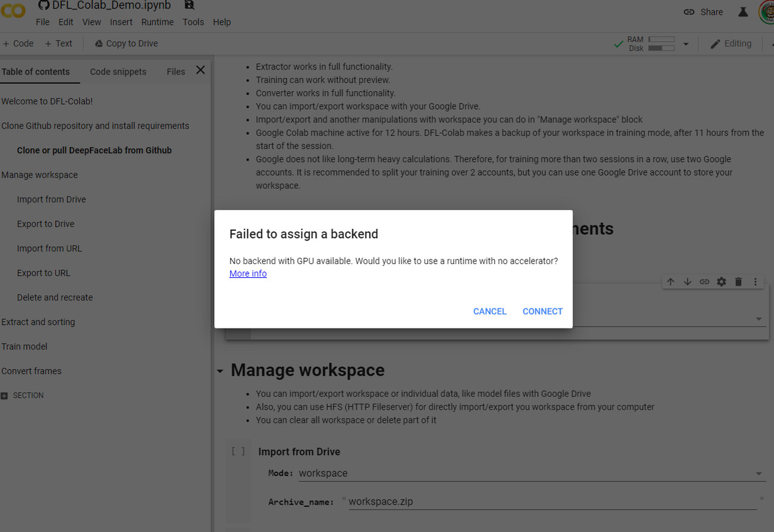Go to Train model in contents
774x532 pixels.
click(24, 346)
